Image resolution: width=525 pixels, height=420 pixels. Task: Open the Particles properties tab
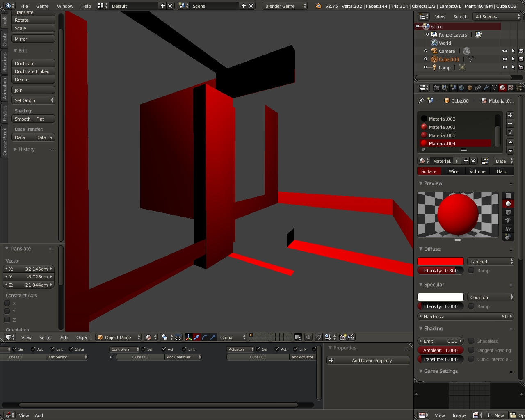518,87
